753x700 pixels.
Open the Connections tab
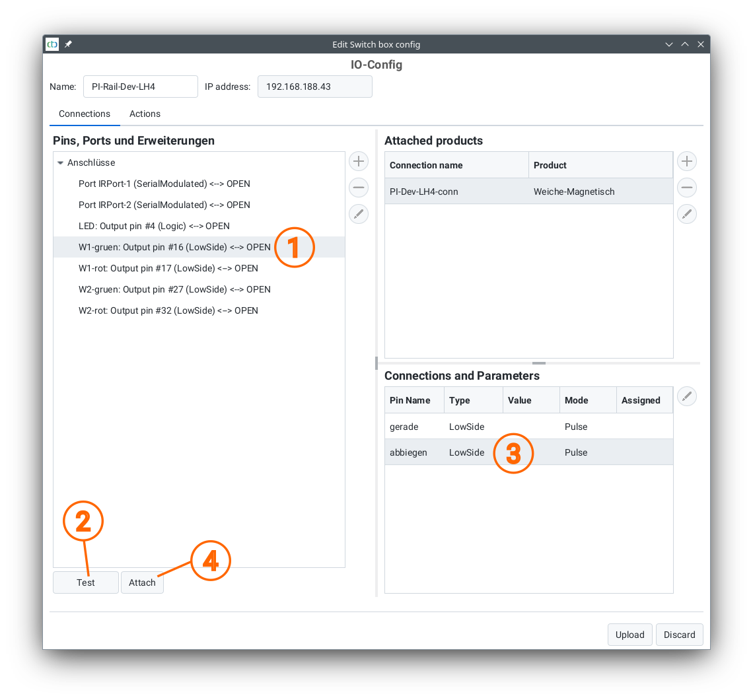[85, 114]
